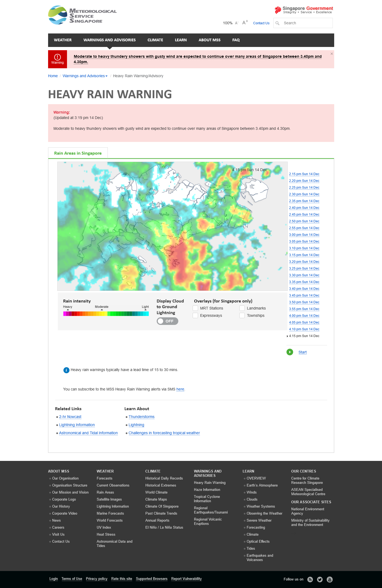Screen dimensions: 382x588
Task: Tick the Townships overlay checkbox
Action: [242, 315]
